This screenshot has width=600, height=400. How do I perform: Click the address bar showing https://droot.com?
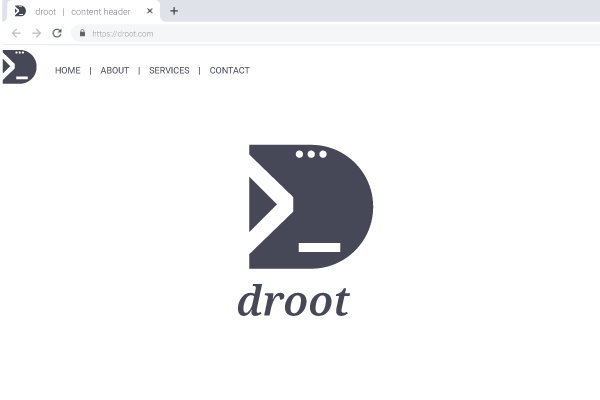click(x=335, y=34)
